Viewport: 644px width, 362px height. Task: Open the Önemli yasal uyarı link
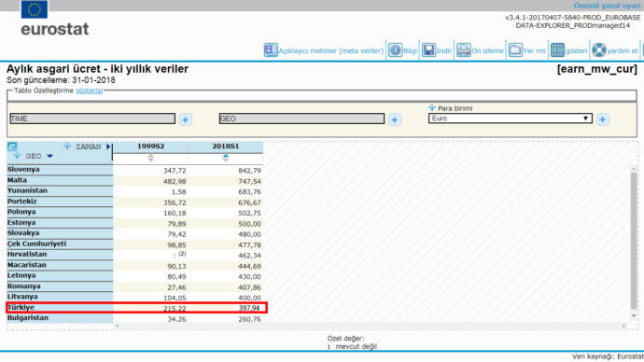[x=607, y=6]
